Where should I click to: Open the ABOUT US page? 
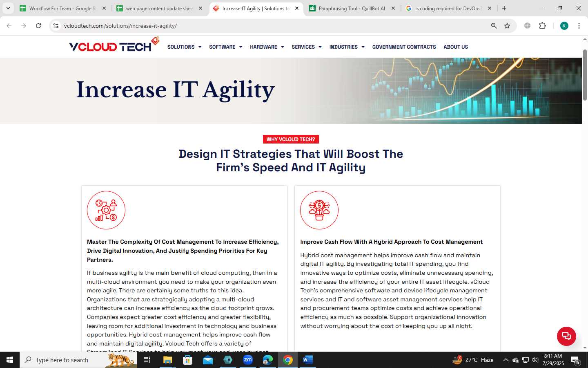click(456, 47)
